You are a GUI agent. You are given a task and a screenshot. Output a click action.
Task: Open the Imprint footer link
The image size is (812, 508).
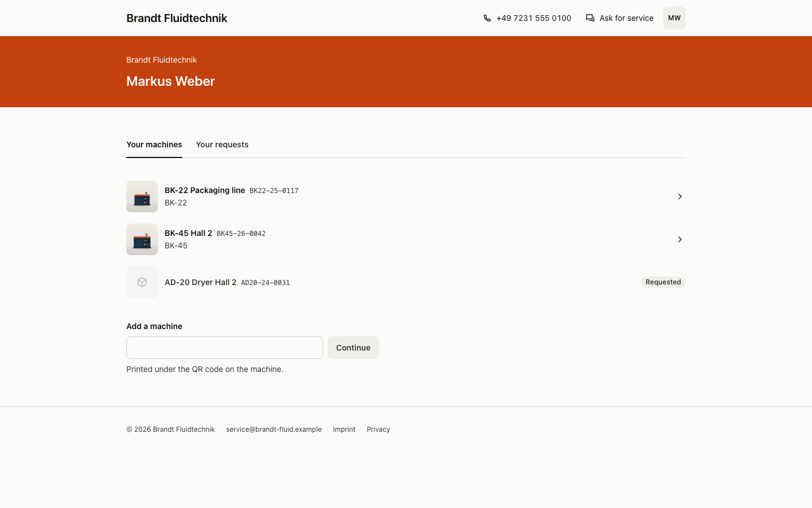pos(344,430)
